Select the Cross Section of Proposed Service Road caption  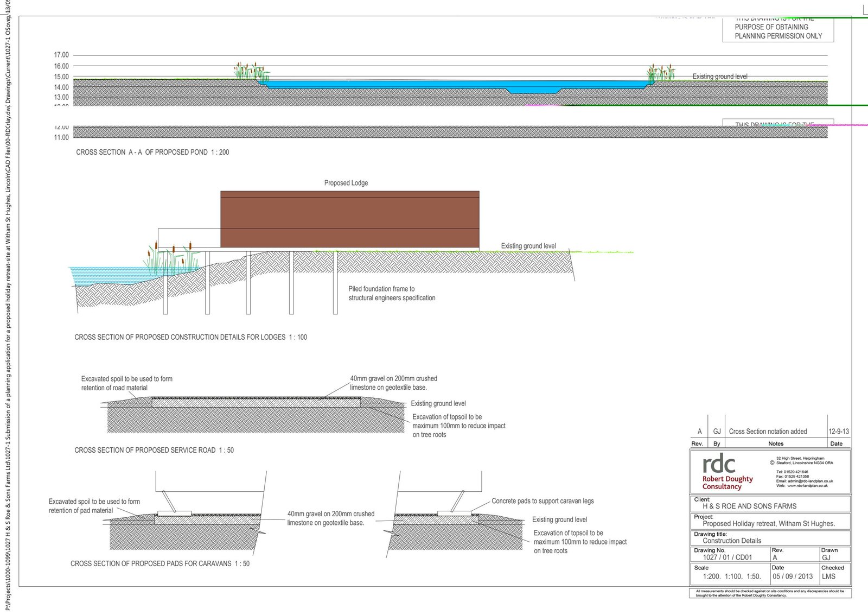click(154, 450)
